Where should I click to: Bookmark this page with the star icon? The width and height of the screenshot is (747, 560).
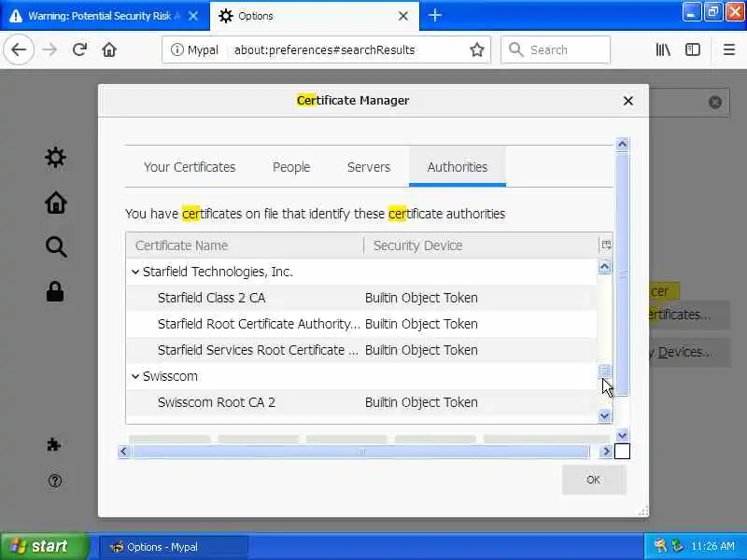pyautogui.click(x=476, y=49)
